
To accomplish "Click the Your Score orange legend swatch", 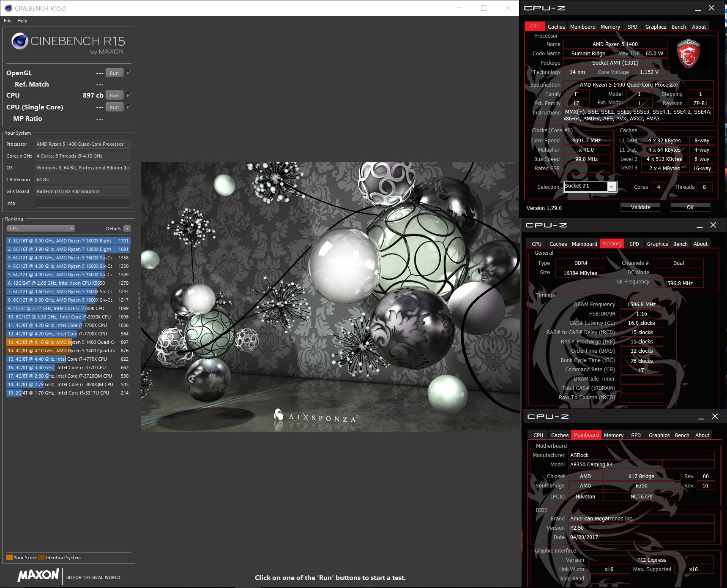I will (x=9, y=557).
